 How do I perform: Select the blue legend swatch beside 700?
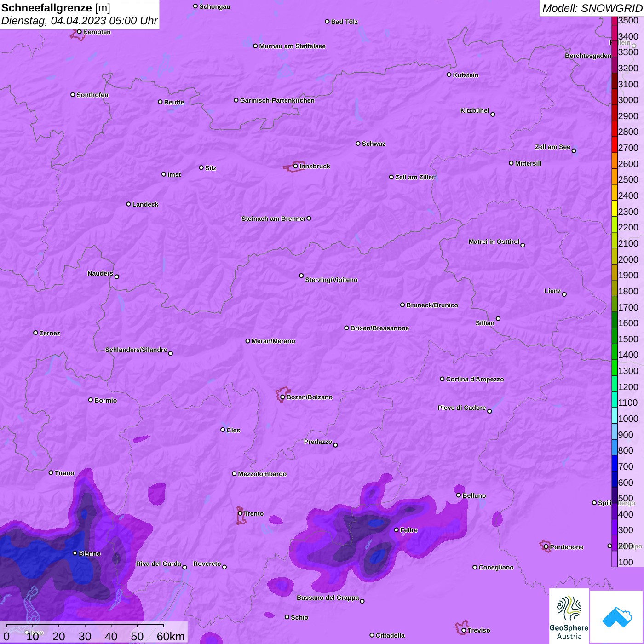pyautogui.click(x=615, y=463)
